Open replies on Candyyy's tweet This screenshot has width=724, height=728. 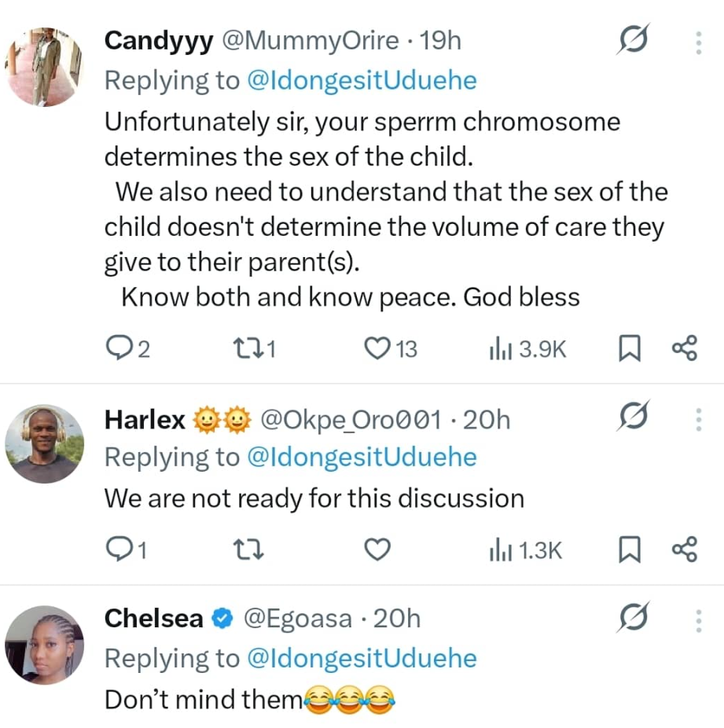pyautogui.click(x=118, y=349)
